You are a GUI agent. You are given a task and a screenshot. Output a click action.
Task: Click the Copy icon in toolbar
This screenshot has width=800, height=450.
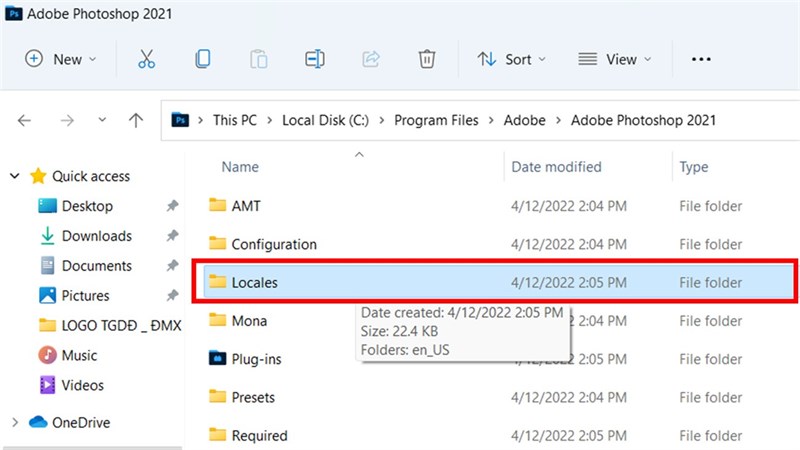pos(203,59)
